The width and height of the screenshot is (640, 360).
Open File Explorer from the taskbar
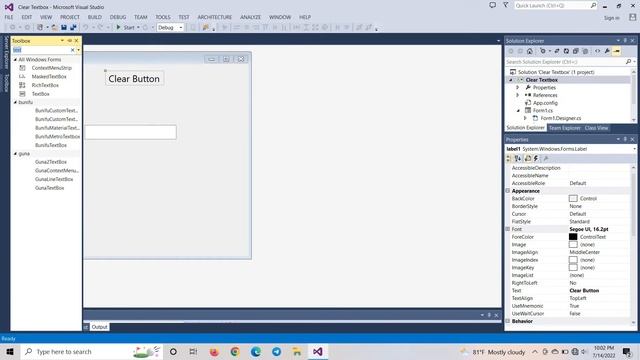(x=297, y=351)
